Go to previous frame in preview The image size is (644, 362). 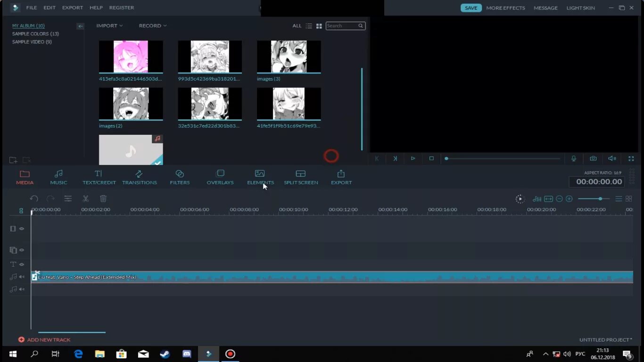pos(377,158)
